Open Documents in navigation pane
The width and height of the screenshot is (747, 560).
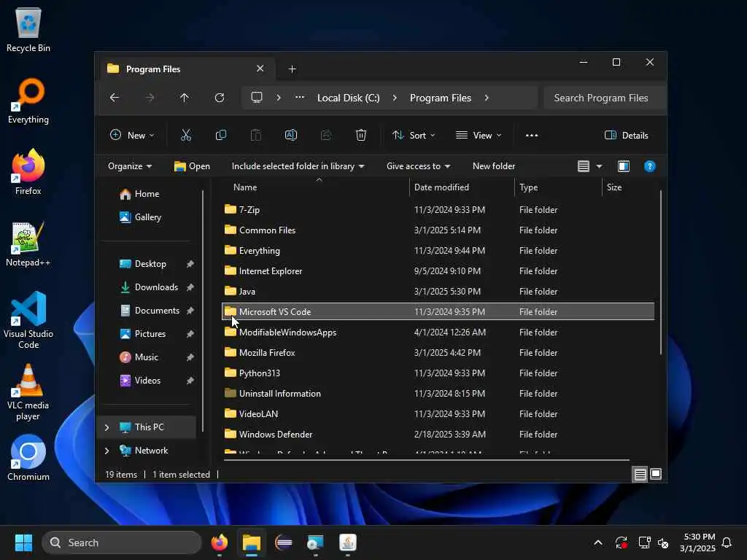click(150, 311)
